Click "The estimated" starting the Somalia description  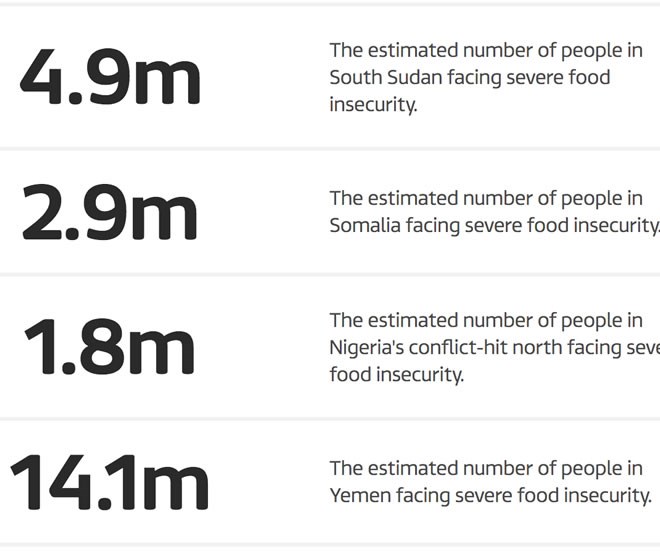[x=388, y=198]
